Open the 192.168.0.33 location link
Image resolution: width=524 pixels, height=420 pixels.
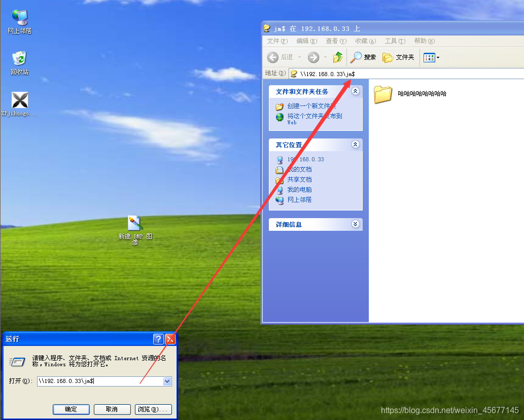[305, 159]
